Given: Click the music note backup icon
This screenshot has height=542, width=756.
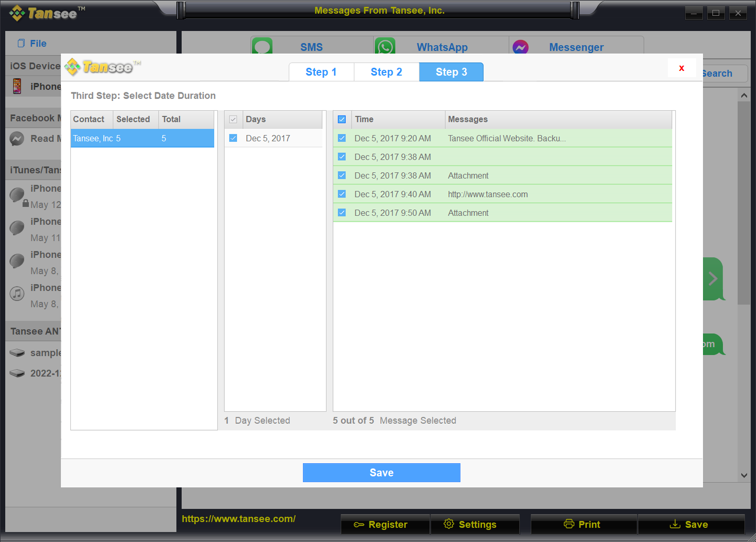Looking at the screenshot, I should pos(17,294).
